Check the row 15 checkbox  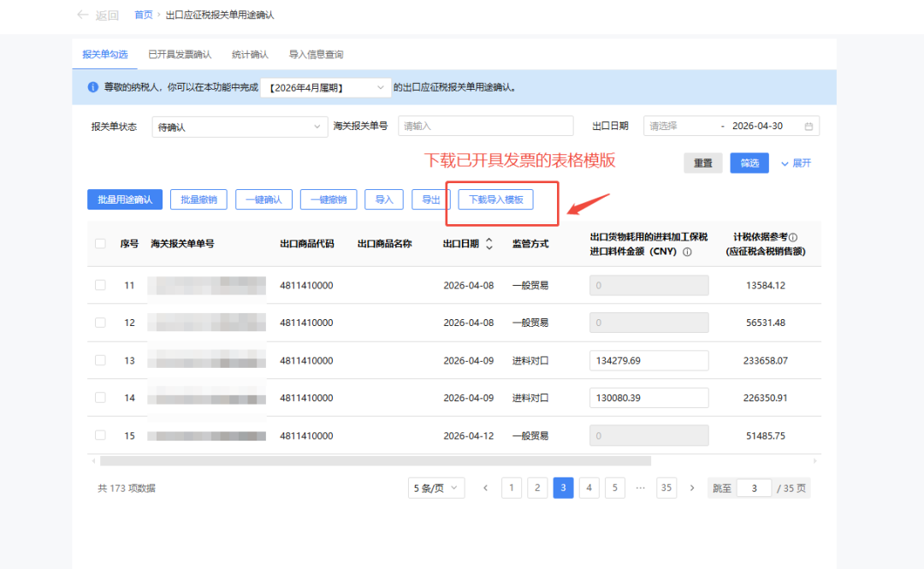pyautogui.click(x=100, y=436)
